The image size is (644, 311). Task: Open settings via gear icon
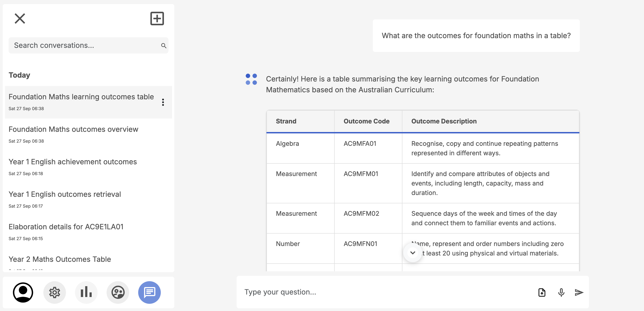[54, 292]
